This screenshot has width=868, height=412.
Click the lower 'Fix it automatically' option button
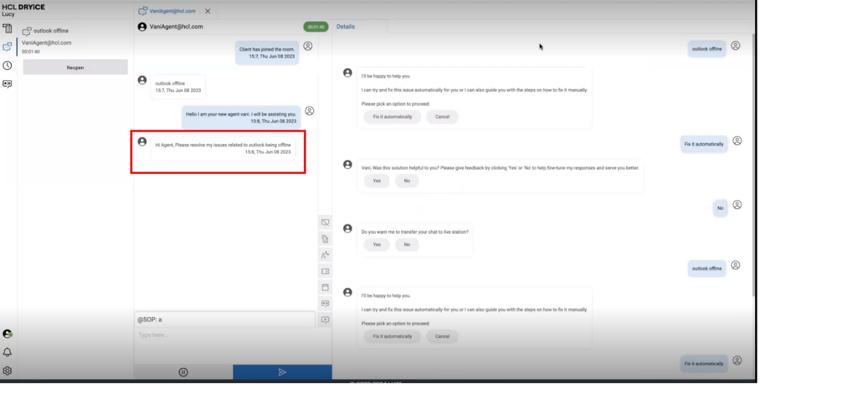pyautogui.click(x=392, y=336)
